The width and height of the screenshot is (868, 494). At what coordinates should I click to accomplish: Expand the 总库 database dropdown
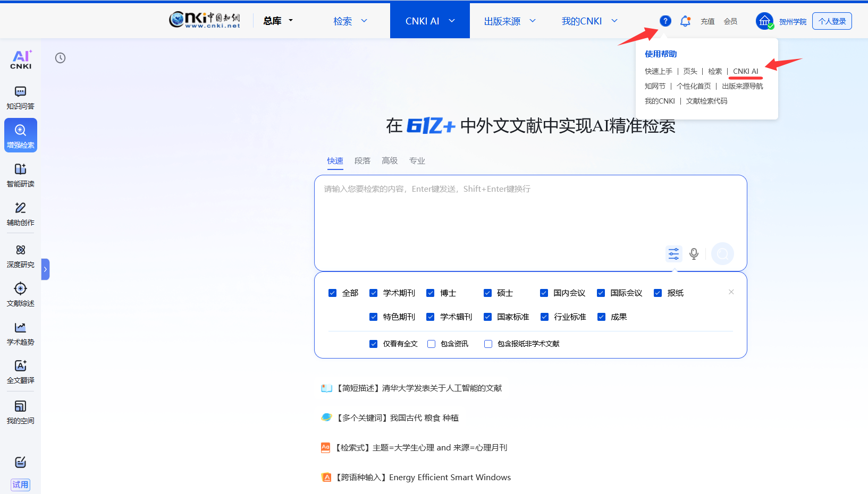pos(278,21)
